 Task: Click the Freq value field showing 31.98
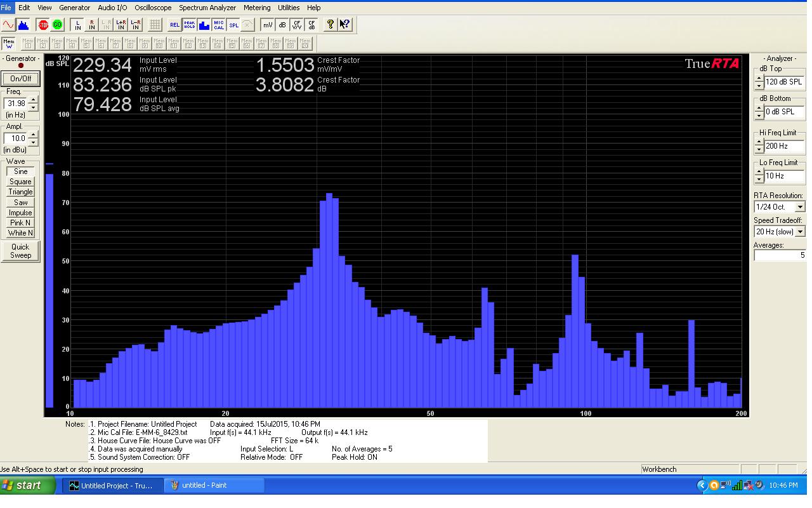coord(16,104)
